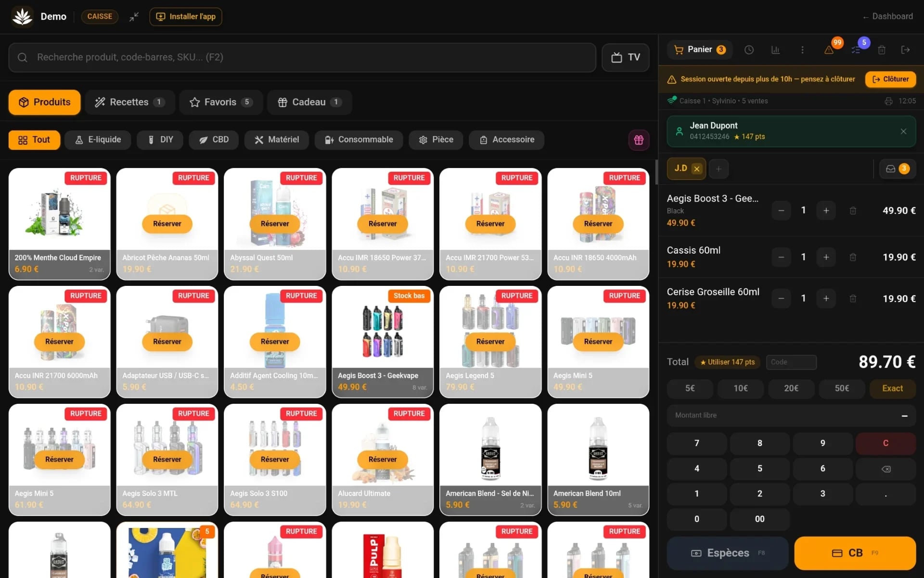Image resolution: width=924 pixels, height=578 pixels.
Task: Switch to the Produits tab
Action: (x=44, y=102)
